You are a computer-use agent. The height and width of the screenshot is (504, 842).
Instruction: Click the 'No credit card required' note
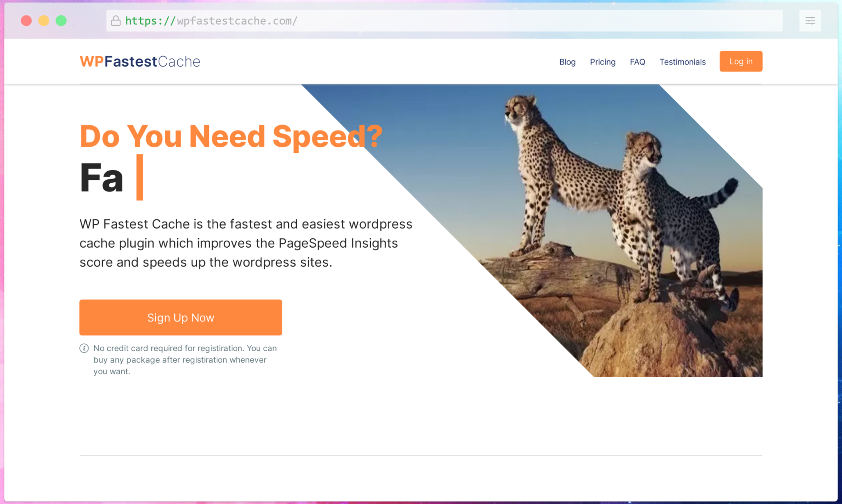(x=185, y=360)
